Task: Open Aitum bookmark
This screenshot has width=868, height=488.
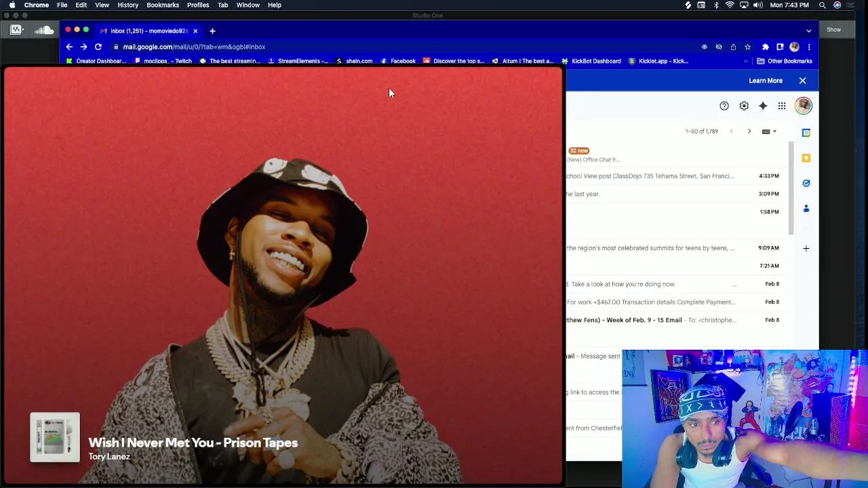Action: [x=522, y=61]
